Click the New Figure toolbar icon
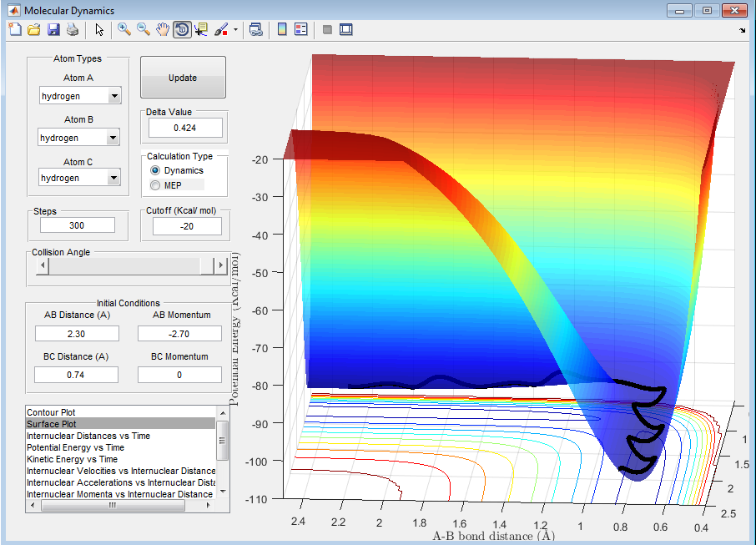Image resolution: width=756 pixels, height=545 pixels. click(x=14, y=30)
